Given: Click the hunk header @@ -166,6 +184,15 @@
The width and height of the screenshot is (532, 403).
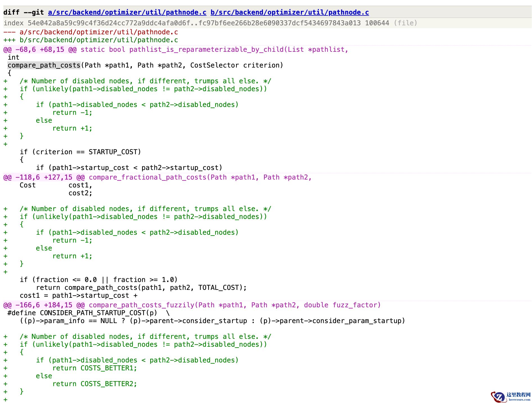Looking at the screenshot, I should click(x=44, y=305).
